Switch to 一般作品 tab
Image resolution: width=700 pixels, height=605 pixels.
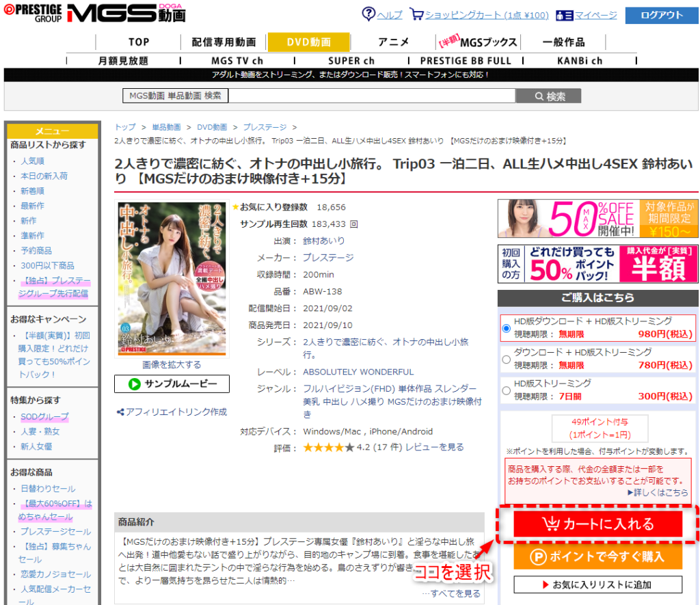tap(563, 42)
